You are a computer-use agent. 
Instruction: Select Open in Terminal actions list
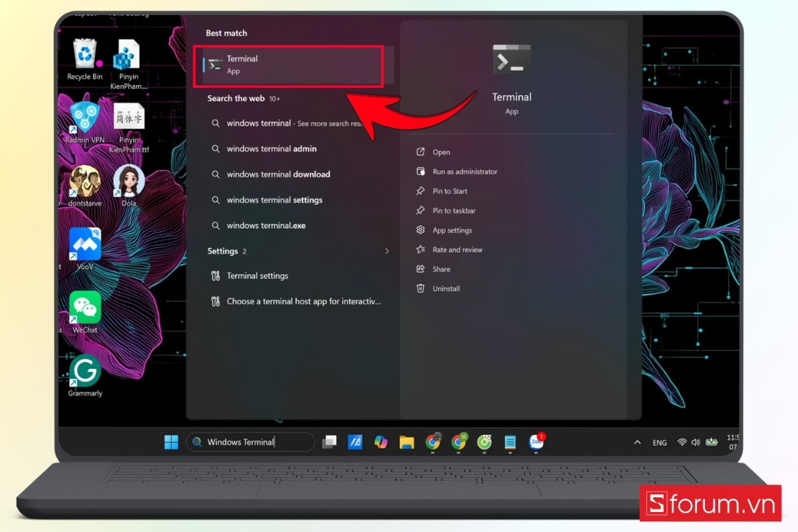(x=433, y=152)
